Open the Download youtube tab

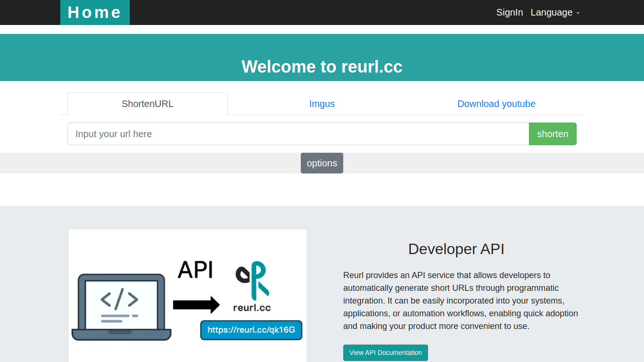coord(496,104)
